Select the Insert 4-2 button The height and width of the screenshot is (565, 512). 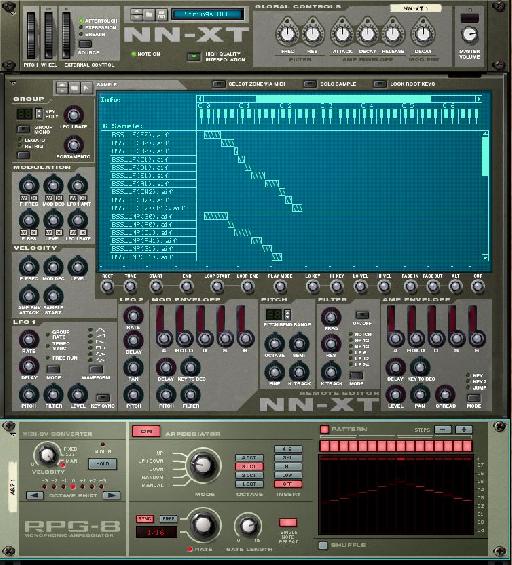click(x=288, y=449)
